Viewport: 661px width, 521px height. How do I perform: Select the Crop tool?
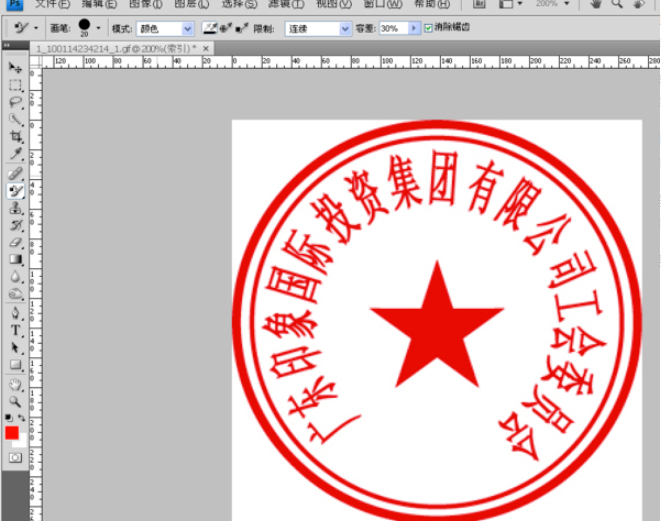pos(15,137)
